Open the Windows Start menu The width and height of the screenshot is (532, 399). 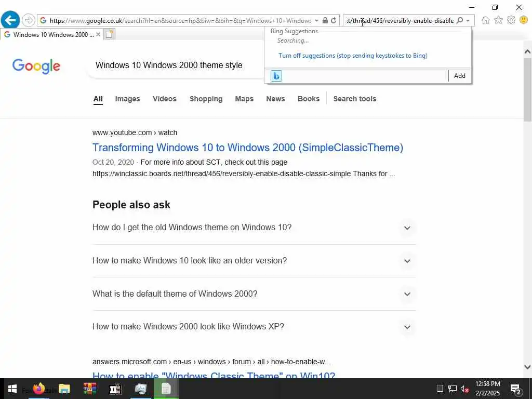(12, 389)
